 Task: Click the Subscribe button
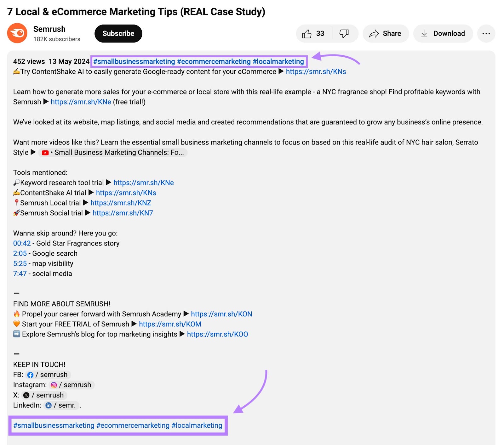point(118,33)
